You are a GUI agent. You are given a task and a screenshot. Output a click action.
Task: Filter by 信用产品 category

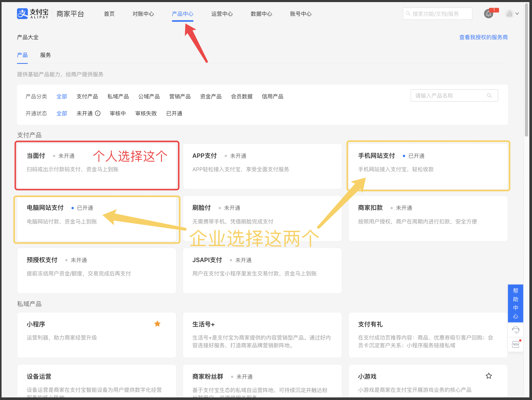click(273, 97)
